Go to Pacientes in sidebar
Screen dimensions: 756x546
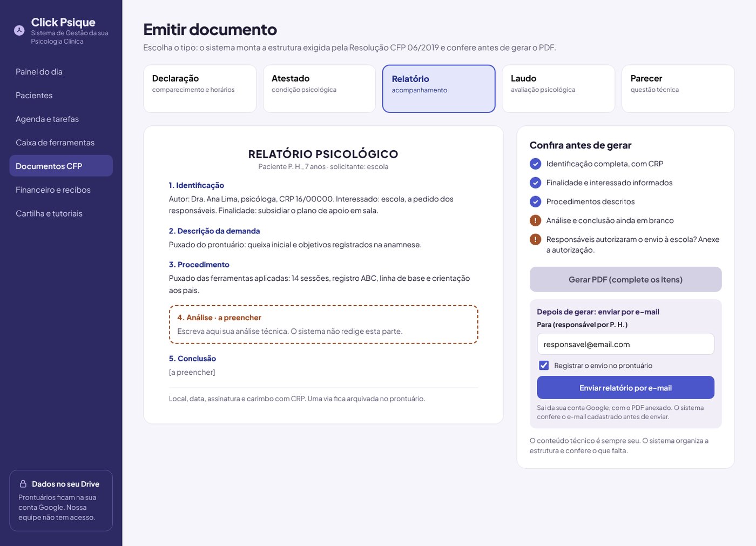[61, 96]
